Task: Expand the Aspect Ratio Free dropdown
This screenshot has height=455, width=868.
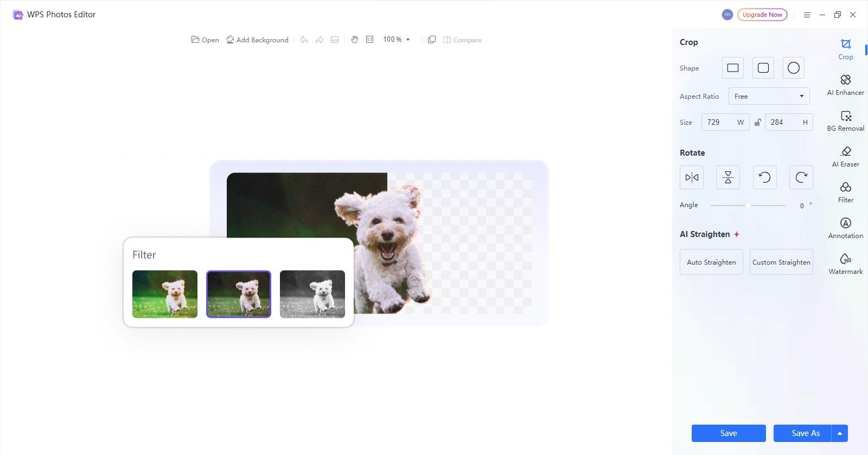Action: 769,96
